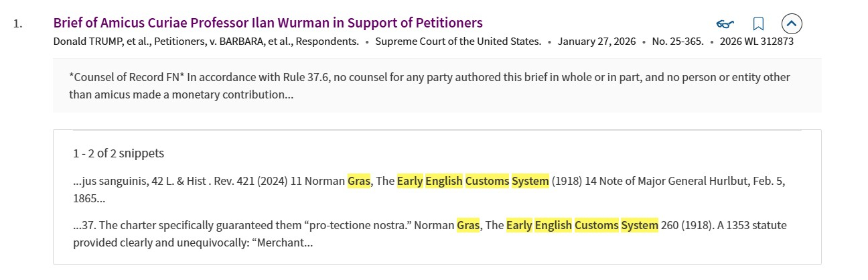The image size is (868, 280).
Task: Click highlighted Customs in the first snippet
Action: click(x=487, y=181)
